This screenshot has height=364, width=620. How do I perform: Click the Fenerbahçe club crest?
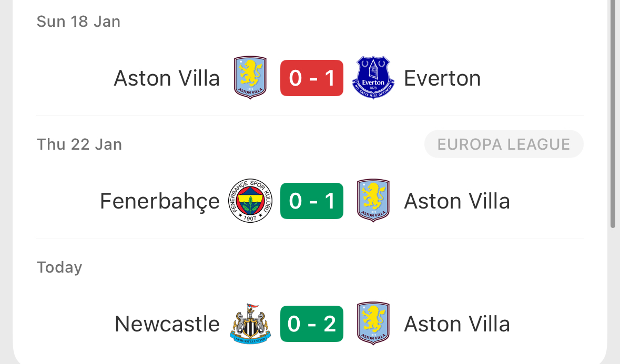(x=250, y=201)
